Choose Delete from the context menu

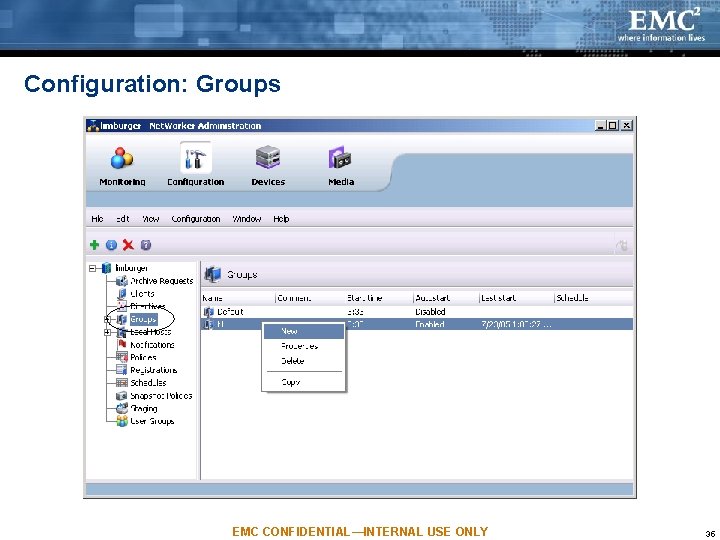point(304,361)
